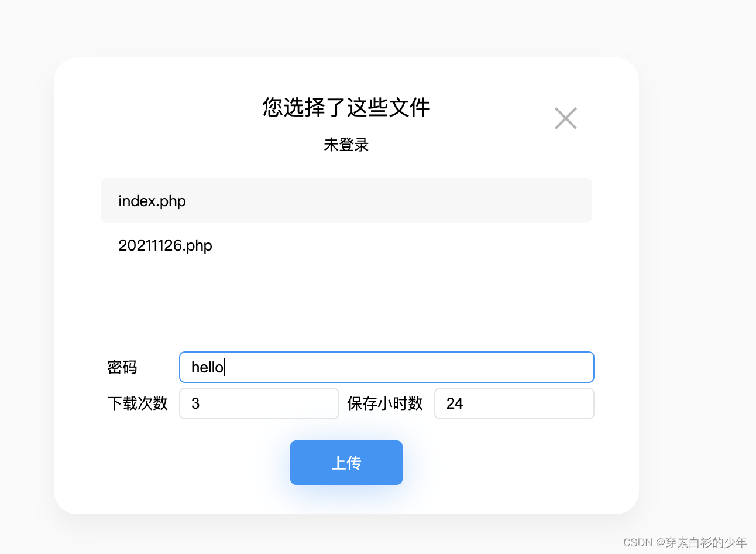Focus the 密码 password input field
Screen dimensions: 756x554
[387, 367]
